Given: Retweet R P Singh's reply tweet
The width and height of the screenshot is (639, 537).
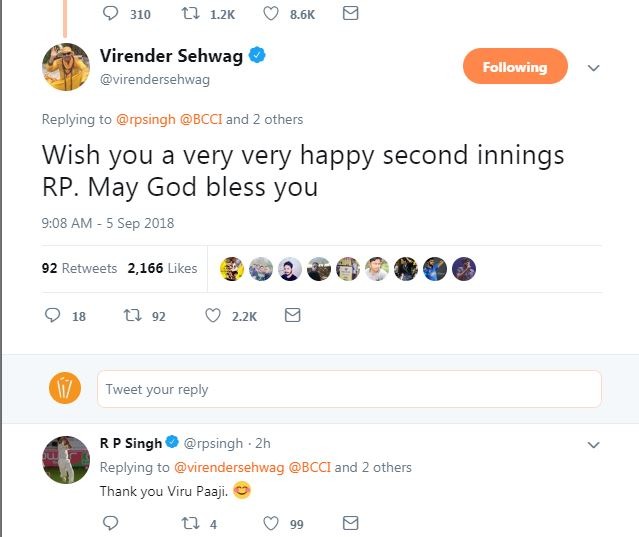Looking at the screenshot, I should pyautogui.click(x=190, y=523).
